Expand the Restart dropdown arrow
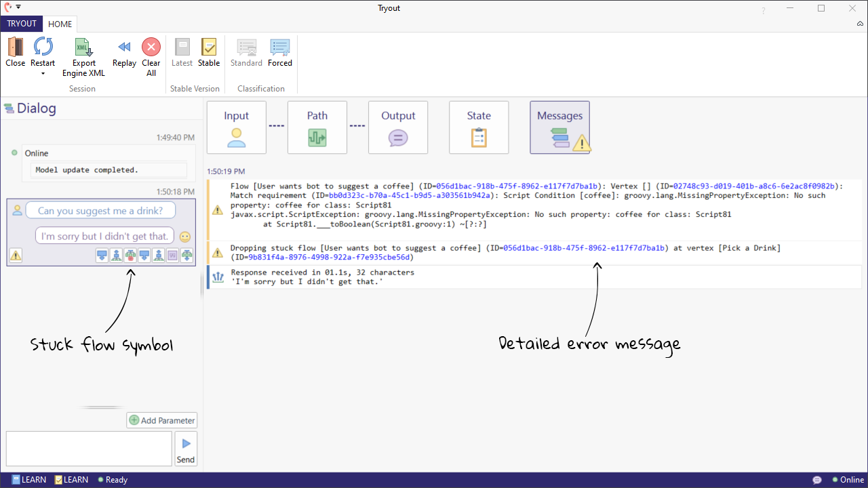Viewport: 868px width, 488px height. click(x=43, y=73)
